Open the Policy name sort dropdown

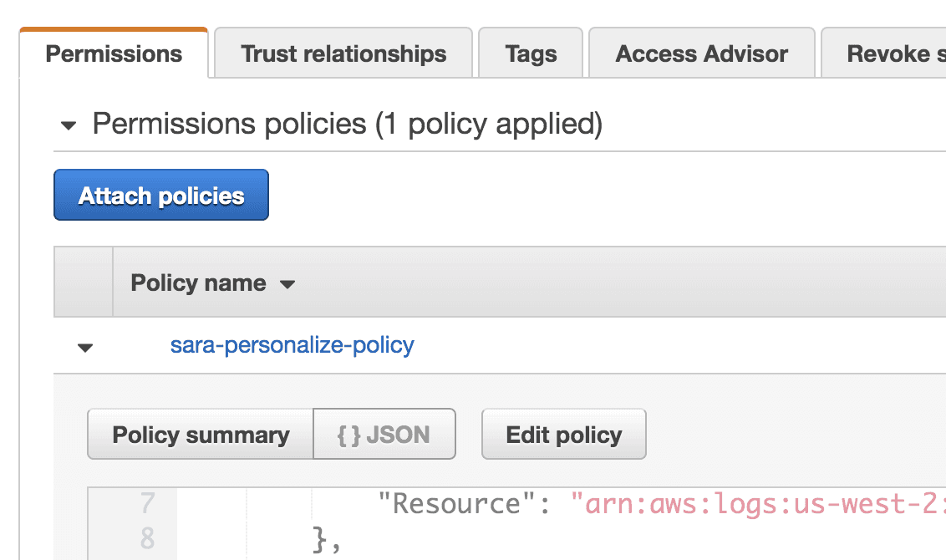tap(287, 284)
